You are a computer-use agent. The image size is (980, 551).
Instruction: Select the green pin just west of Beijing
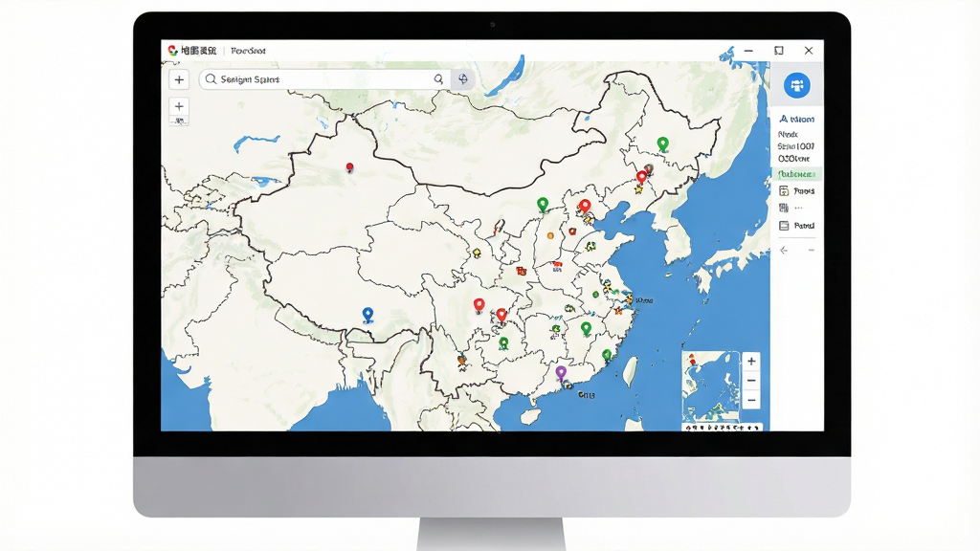click(x=543, y=205)
